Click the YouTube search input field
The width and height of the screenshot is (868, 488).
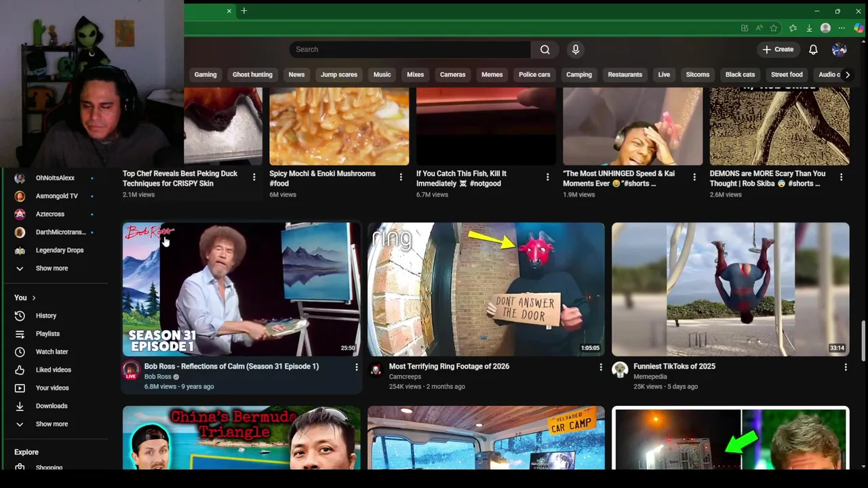(x=410, y=49)
